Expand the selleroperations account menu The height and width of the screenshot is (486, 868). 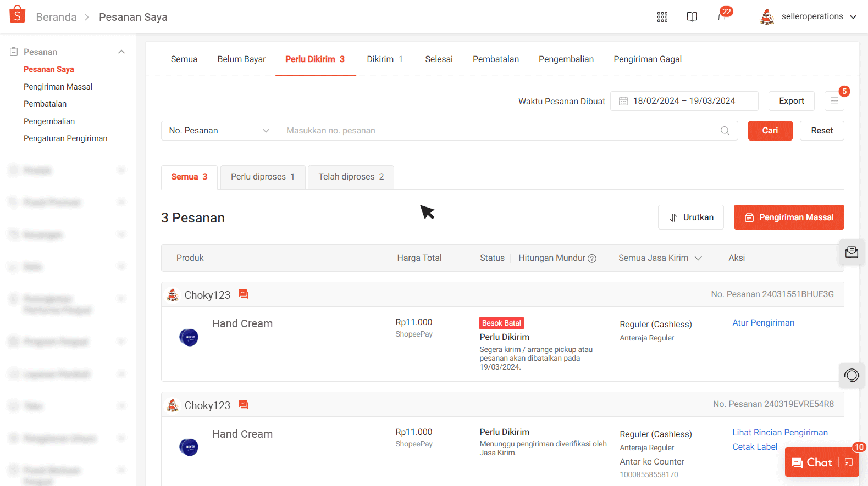click(x=853, y=17)
